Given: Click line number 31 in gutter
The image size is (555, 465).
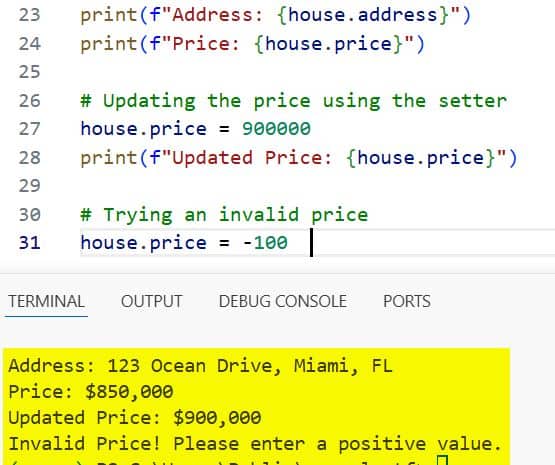Looking at the screenshot, I should (x=29, y=243).
